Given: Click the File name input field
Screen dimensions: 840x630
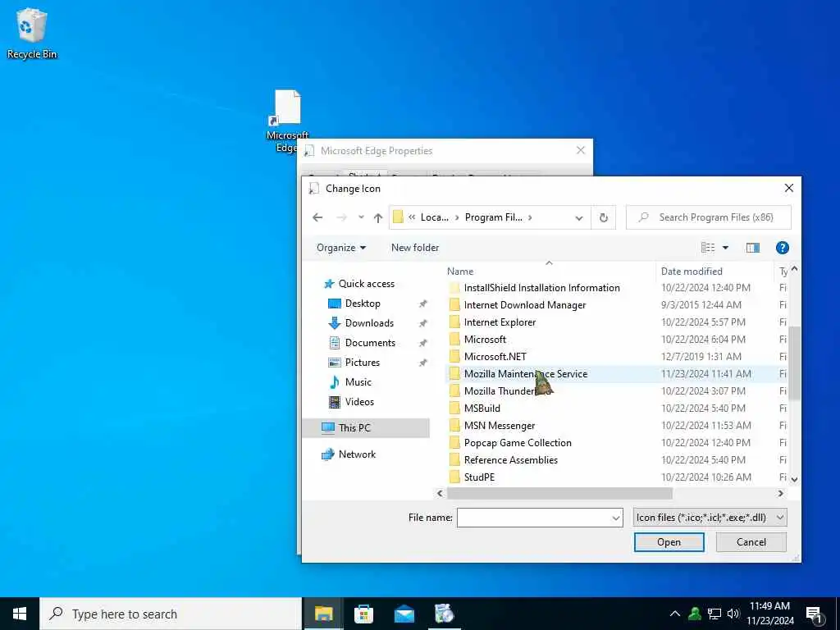Looking at the screenshot, I should 533,518.
